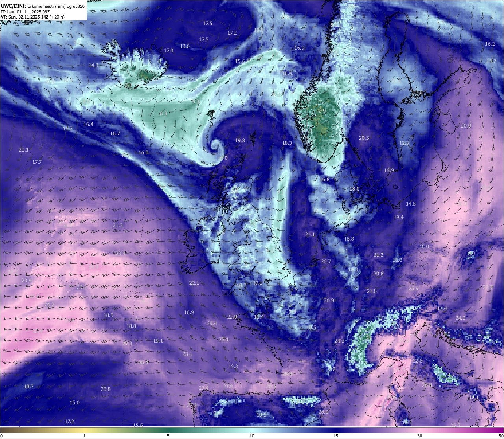This screenshot has width=504, height=439.
Task: Click the 24.4 value label
Action: coord(212,324)
